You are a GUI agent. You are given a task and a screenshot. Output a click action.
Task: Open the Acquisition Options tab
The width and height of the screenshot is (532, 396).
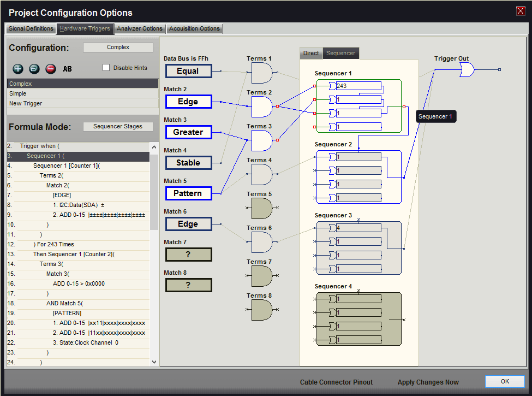[x=194, y=28]
